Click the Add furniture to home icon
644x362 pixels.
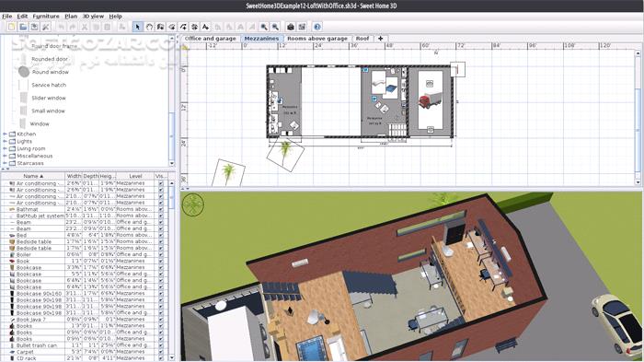pos(122,27)
